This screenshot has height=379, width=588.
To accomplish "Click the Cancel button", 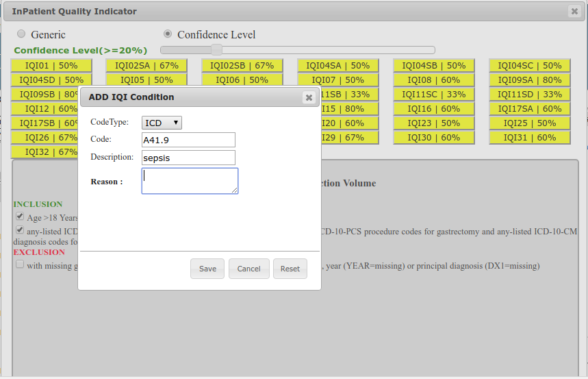I will pyautogui.click(x=248, y=269).
